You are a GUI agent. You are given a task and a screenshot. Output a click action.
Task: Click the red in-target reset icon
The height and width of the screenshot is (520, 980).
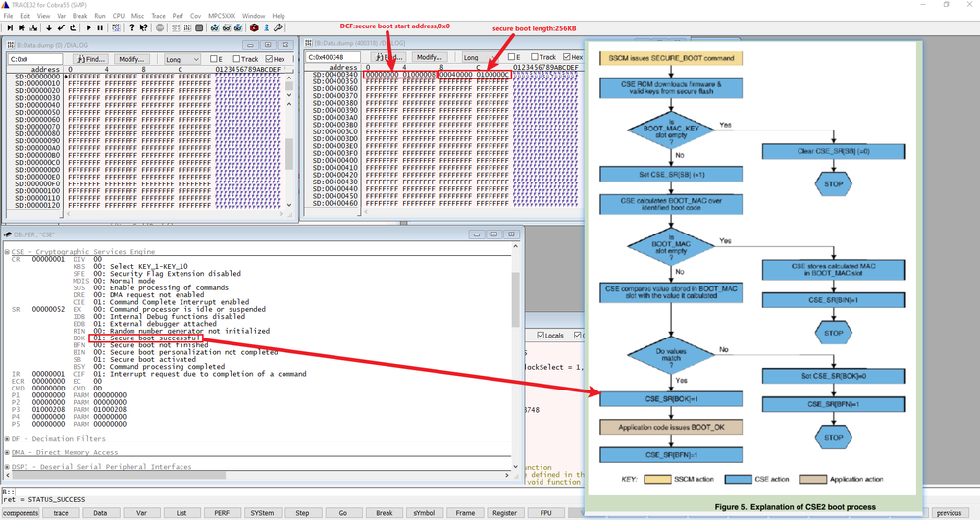point(254,27)
